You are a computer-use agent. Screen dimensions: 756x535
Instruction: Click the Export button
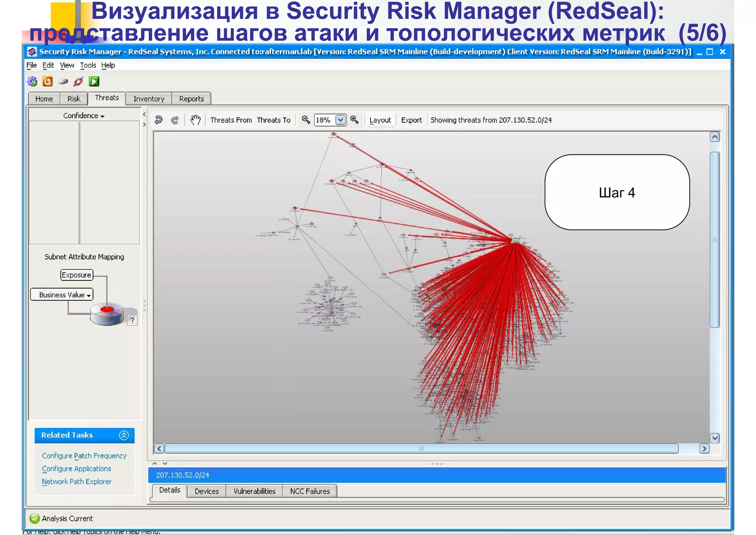coord(412,120)
